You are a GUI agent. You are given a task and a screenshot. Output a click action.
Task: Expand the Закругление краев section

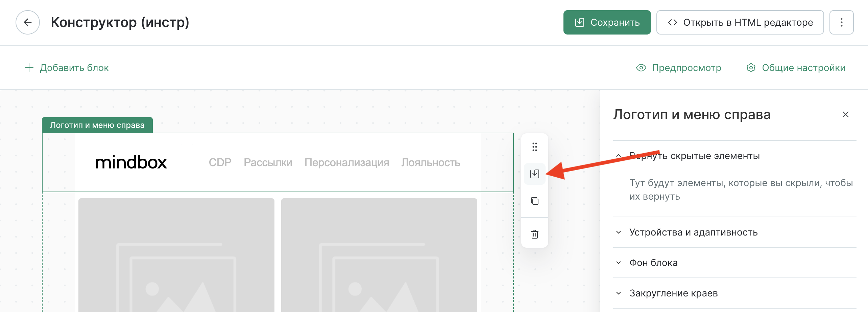(x=735, y=293)
